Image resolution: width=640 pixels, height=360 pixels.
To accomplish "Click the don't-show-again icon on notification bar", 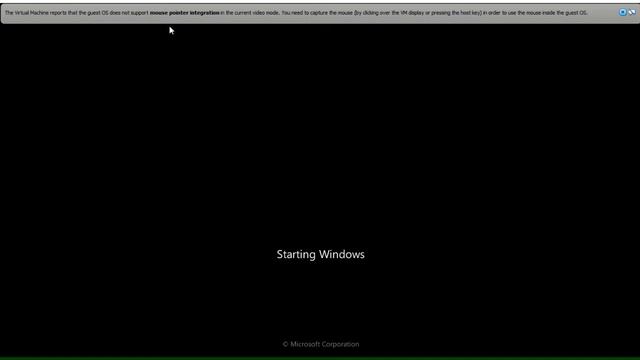I will pos(632,12).
